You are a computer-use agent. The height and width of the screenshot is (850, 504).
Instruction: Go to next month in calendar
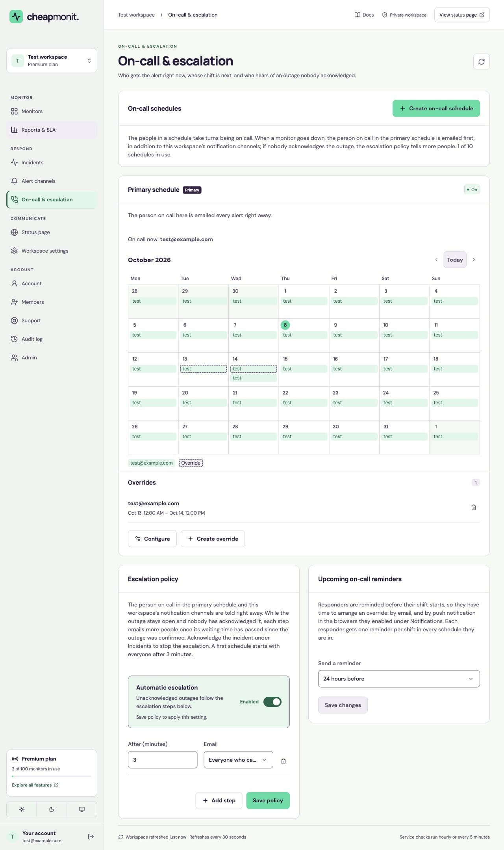pos(474,260)
